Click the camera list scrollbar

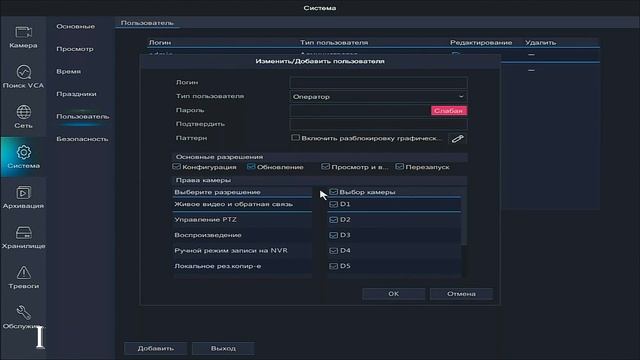tap(464, 222)
